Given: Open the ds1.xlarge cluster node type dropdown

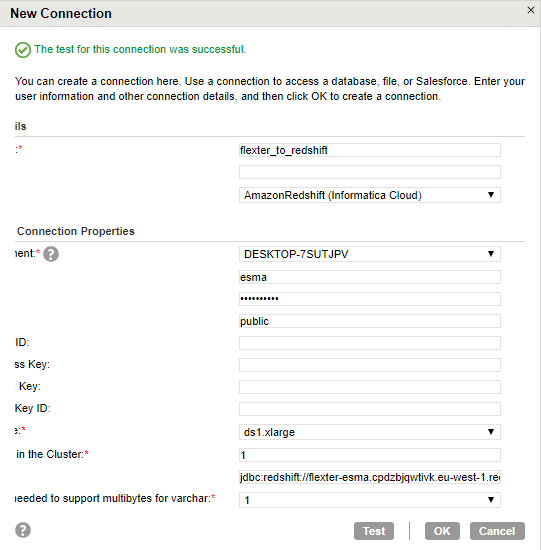Looking at the screenshot, I should click(x=370, y=432).
